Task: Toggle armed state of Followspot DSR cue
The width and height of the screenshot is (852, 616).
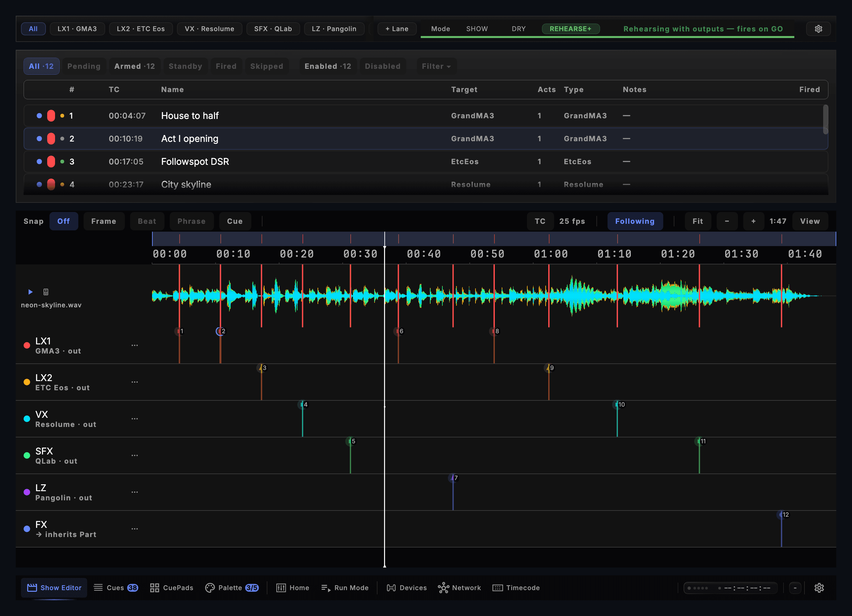Action: tap(51, 162)
